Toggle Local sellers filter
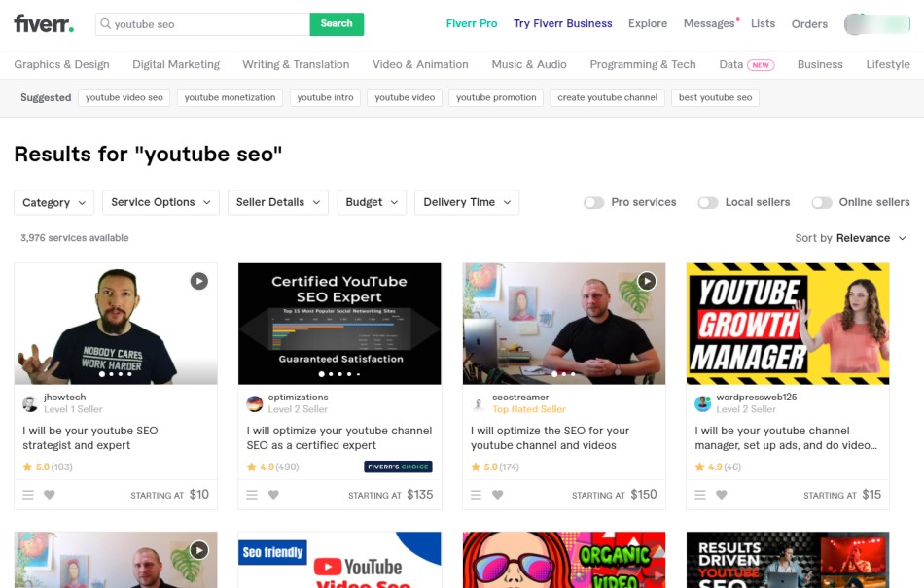 [x=708, y=203]
